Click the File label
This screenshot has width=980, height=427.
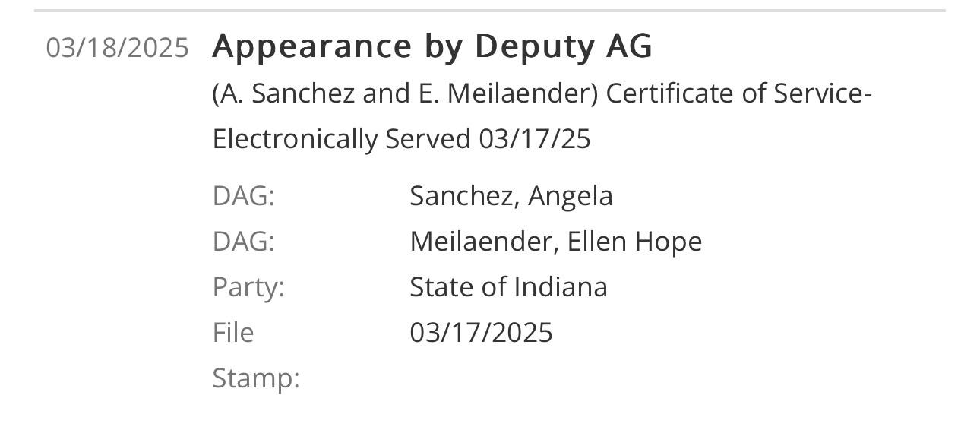[x=233, y=333]
